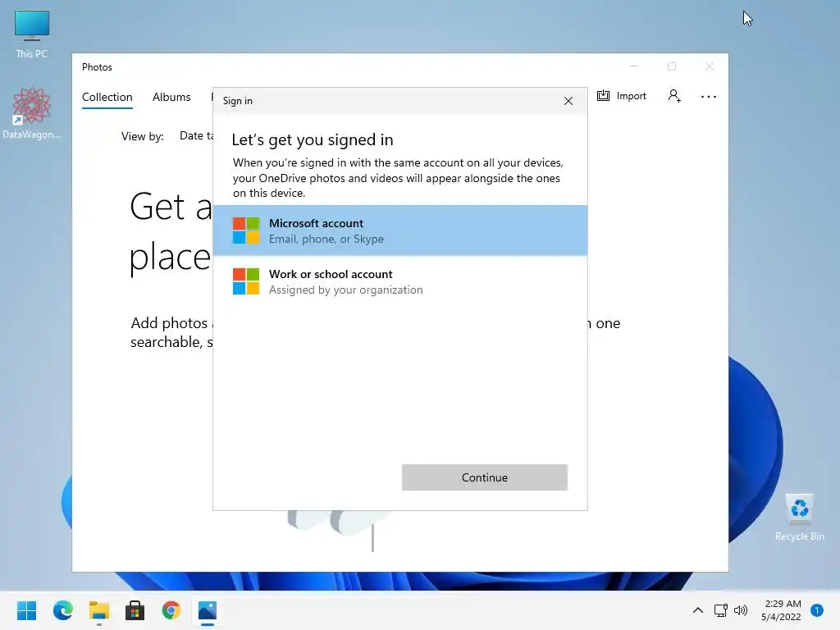Maximize the Photos window

(672, 66)
